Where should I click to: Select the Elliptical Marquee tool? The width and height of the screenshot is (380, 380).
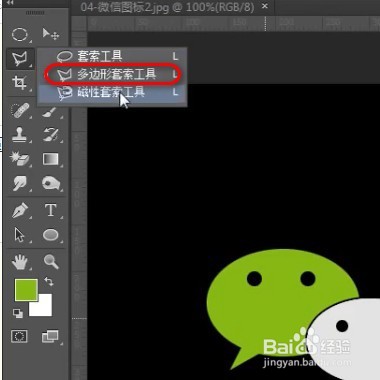pyautogui.click(x=20, y=34)
